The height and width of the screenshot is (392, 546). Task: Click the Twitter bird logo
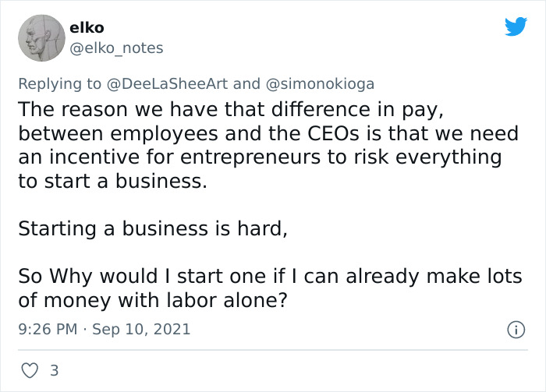pyautogui.click(x=516, y=26)
